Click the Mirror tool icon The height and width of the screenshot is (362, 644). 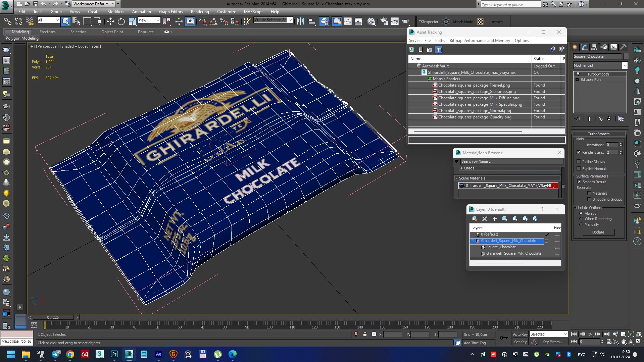301,21
